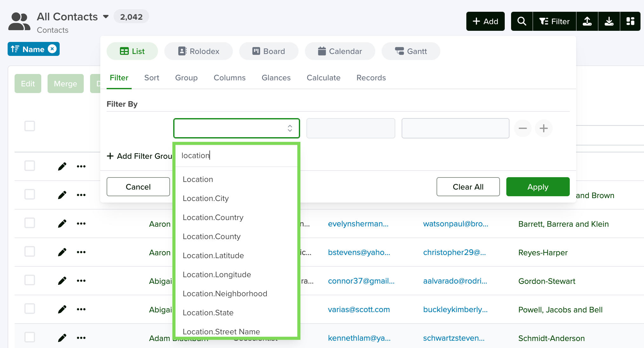Viewport: 644px width, 348px height.
Task: Click the search magnifier icon
Action: [522, 21]
